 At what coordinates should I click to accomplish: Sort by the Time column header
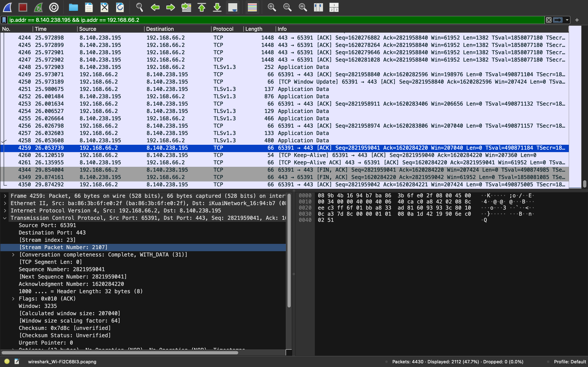tap(41, 29)
